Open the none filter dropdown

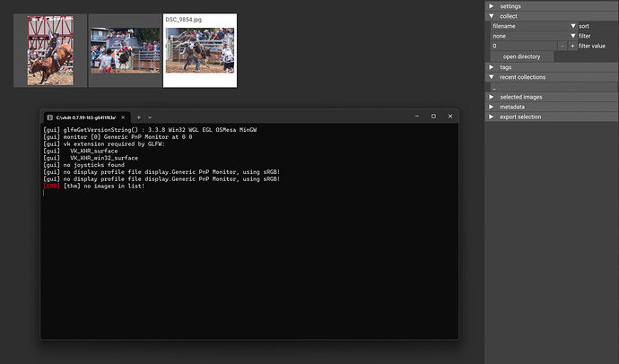pyautogui.click(x=534, y=36)
